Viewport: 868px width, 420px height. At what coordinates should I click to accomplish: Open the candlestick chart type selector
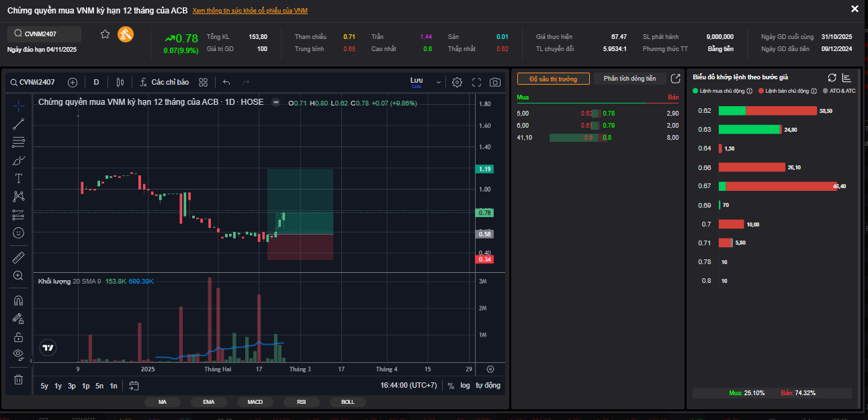coord(120,82)
